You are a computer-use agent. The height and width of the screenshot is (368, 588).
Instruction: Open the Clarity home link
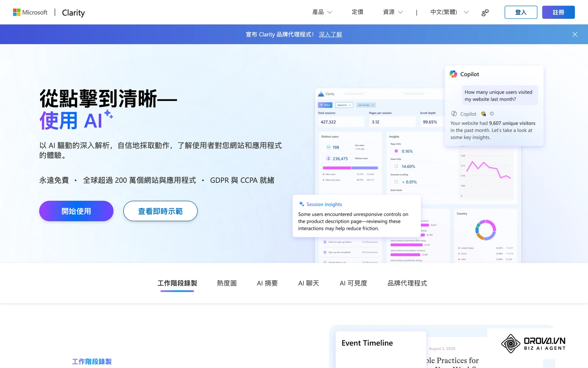(73, 13)
